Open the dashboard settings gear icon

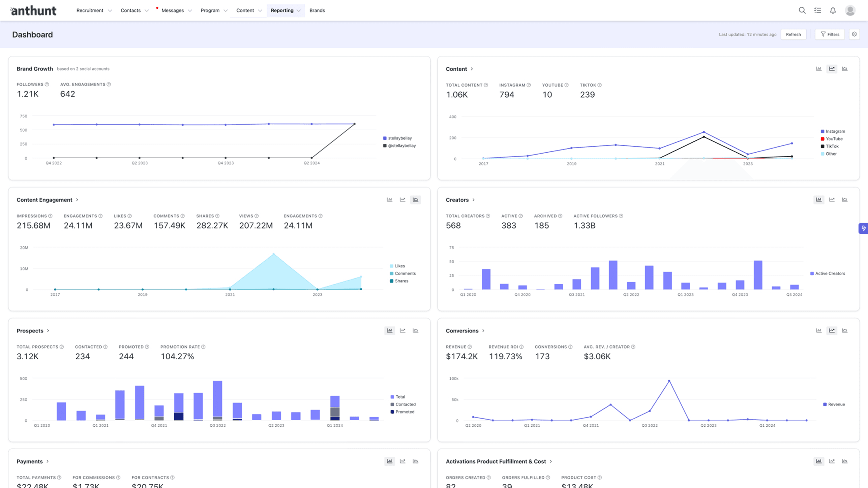(x=854, y=34)
